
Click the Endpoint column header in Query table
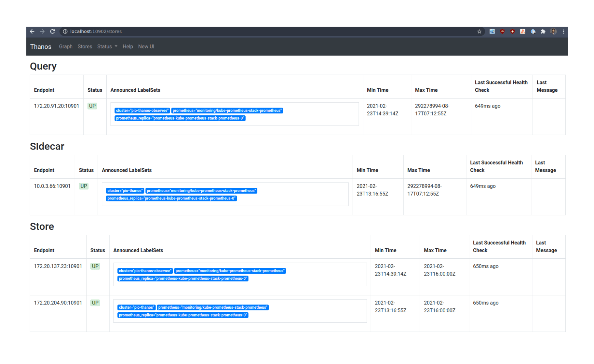tap(44, 90)
